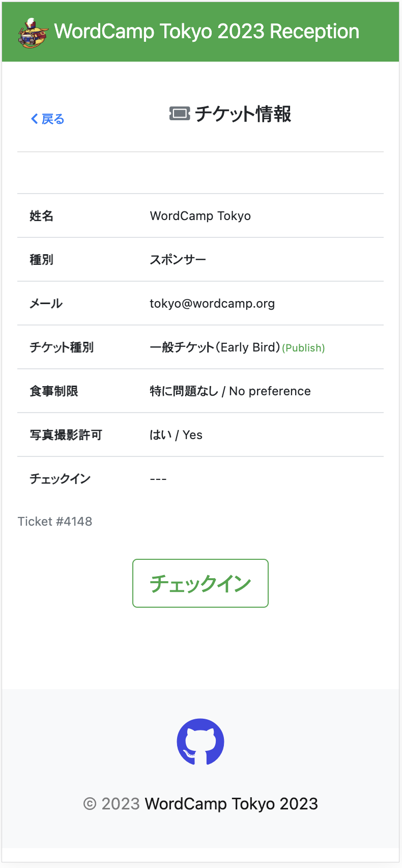
Task: Click the Ticket #4148 text
Action: click(x=55, y=522)
